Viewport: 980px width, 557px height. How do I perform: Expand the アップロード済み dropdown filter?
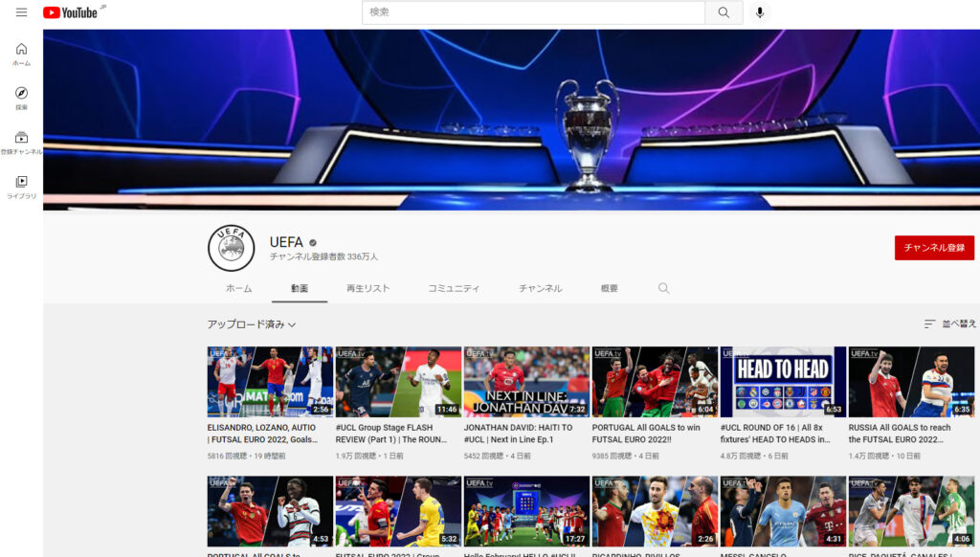coord(252,324)
